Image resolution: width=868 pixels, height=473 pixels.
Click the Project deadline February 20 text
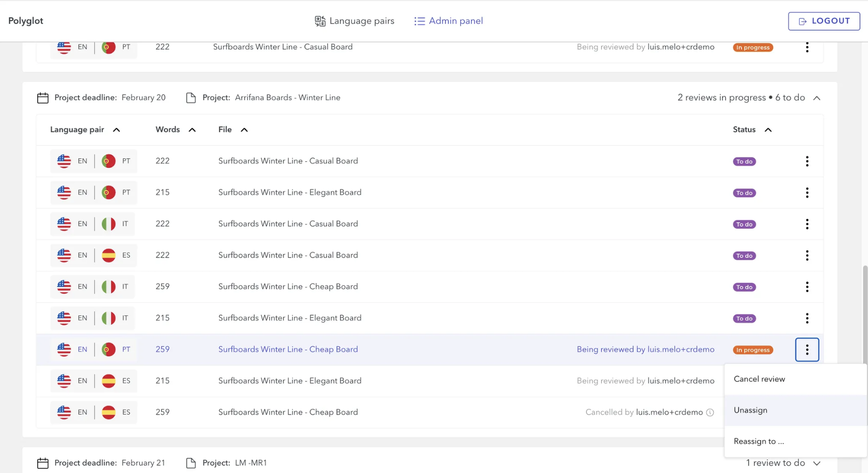coord(110,98)
